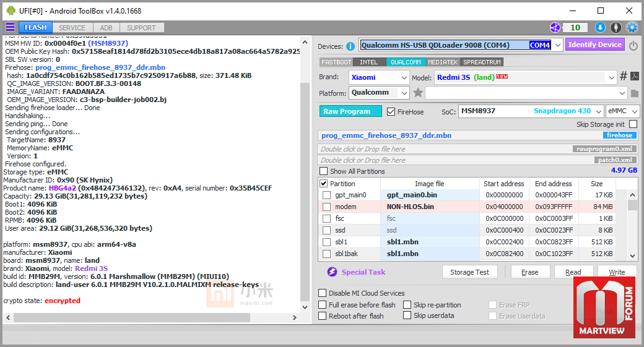Open the hamburger main menu icon

click(x=11, y=27)
